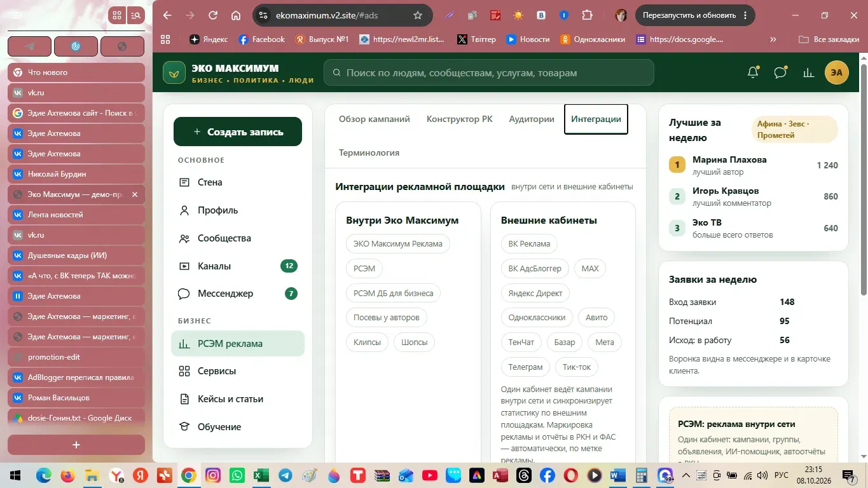Open notifications bell in Эко Максимум header
Screen dimensions: 868x488
click(753, 72)
